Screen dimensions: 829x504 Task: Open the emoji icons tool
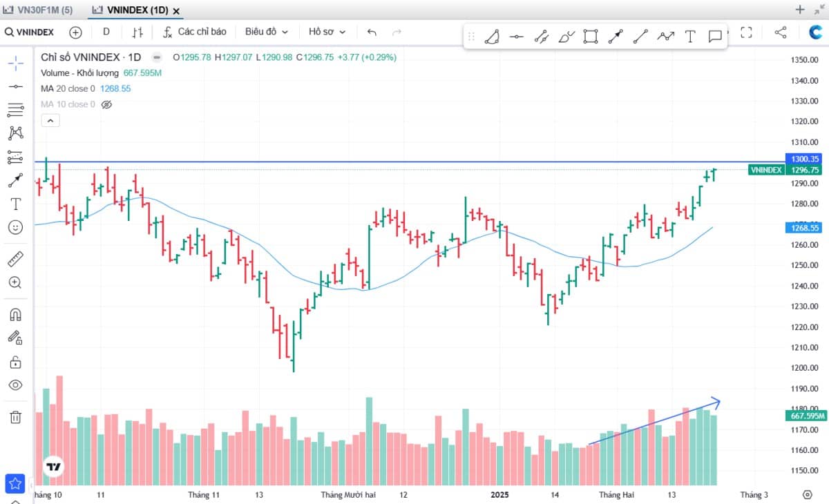(15, 227)
